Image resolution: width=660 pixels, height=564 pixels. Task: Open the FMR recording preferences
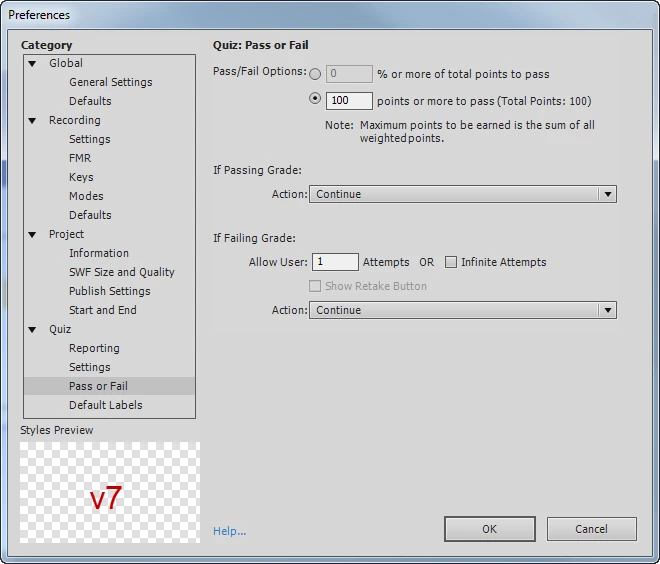(x=80, y=158)
